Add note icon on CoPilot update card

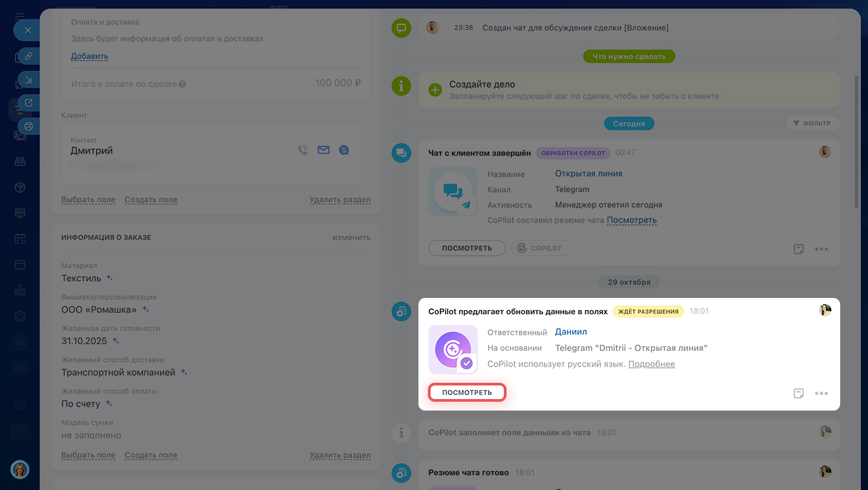pyautogui.click(x=799, y=393)
